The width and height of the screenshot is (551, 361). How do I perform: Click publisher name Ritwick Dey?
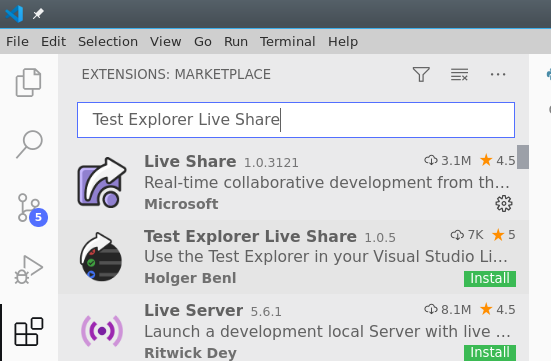tap(190, 353)
